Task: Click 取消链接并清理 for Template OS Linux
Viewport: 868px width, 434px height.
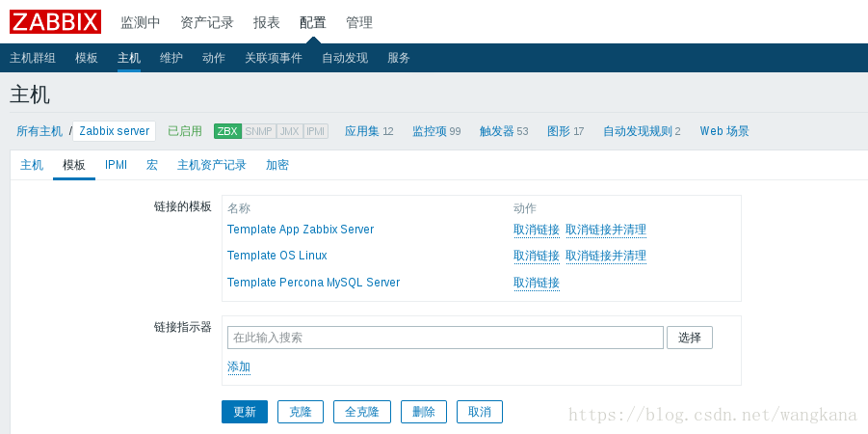Action: (x=606, y=257)
